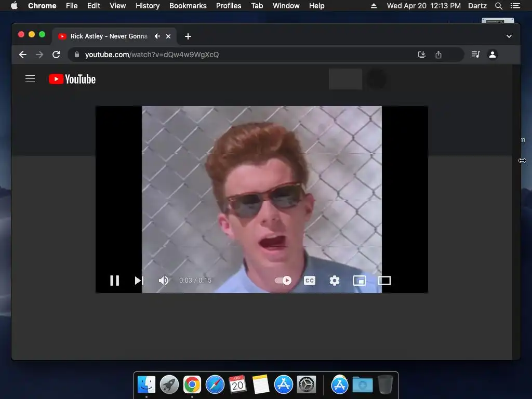532x399 pixels.
Task: Open Google Chrome from the Dock
Action: tap(192, 385)
